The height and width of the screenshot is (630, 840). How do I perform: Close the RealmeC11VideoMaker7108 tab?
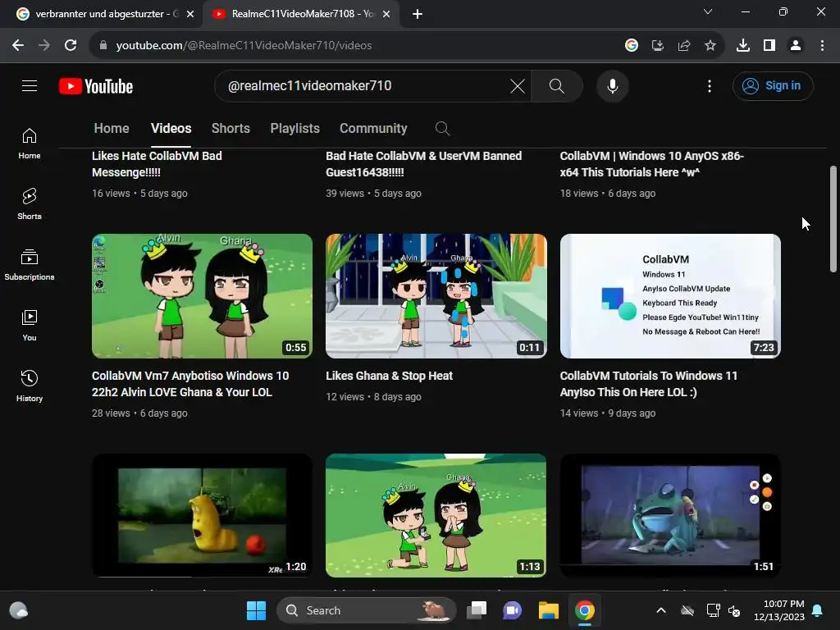click(386, 14)
